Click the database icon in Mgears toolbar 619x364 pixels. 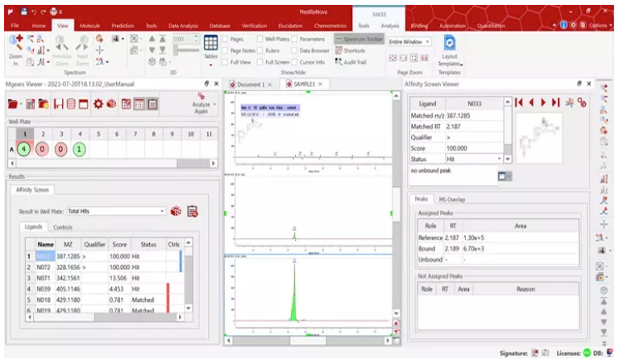(x=72, y=104)
